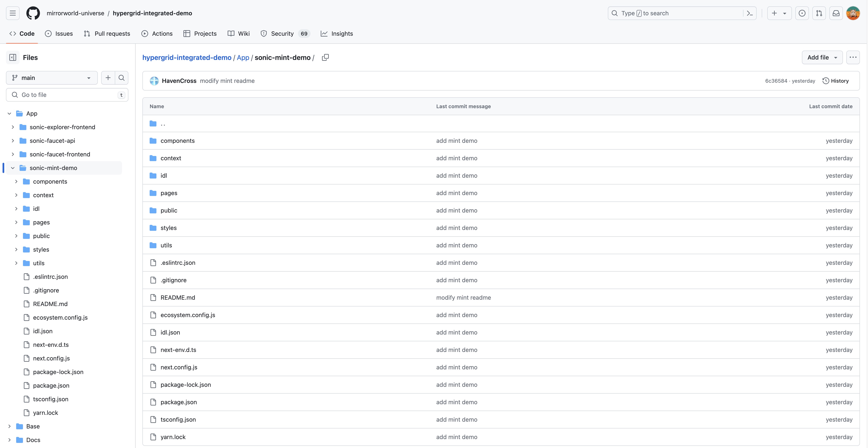Open ecosystem.config.js in file table
868x448 pixels.
[x=188, y=315]
